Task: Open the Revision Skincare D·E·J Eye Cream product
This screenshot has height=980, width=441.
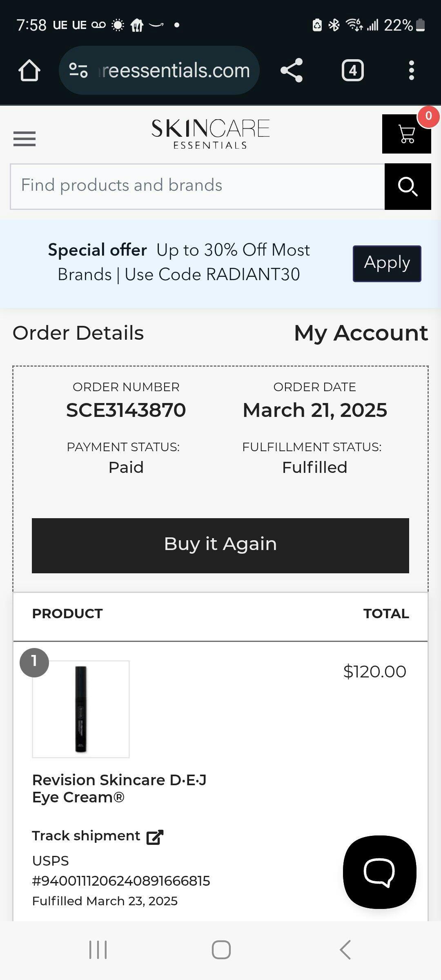Action: [119, 788]
